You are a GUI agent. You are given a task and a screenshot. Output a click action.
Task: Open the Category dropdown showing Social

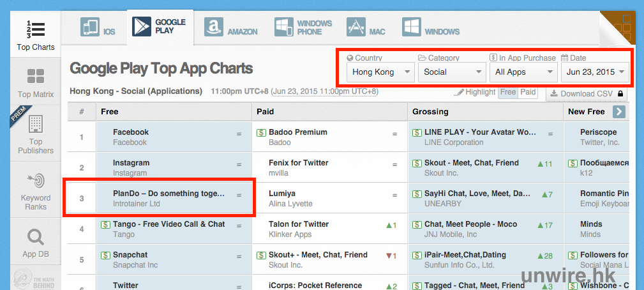tap(452, 72)
